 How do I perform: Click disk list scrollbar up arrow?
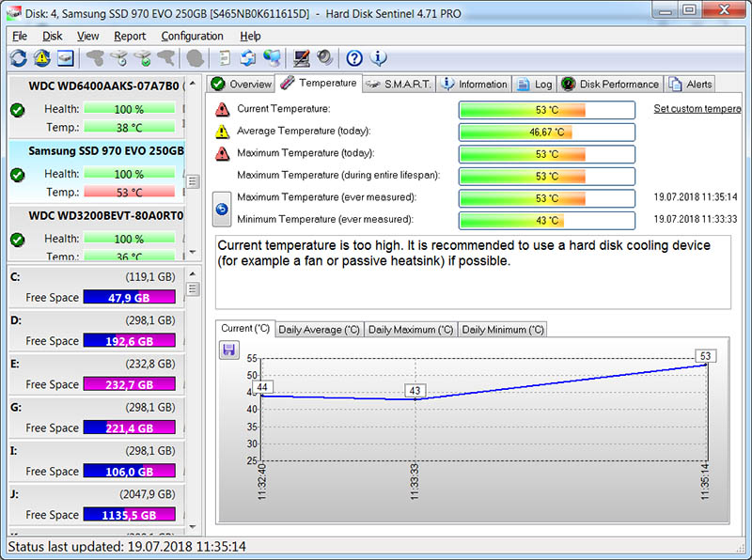[193, 83]
